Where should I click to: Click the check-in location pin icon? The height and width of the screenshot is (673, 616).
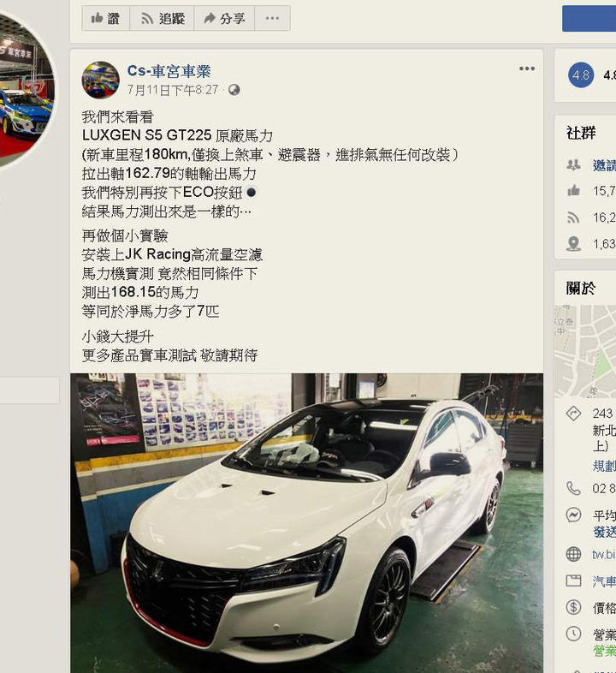pos(573,244)
